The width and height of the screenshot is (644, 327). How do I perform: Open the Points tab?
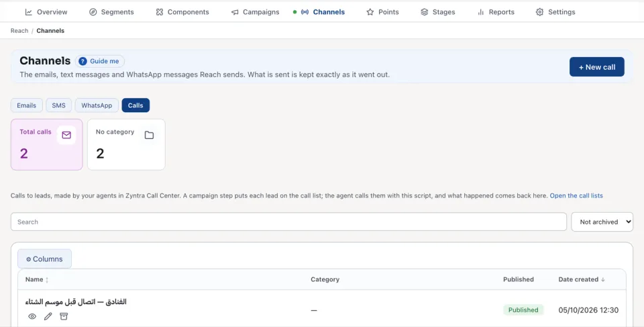(382, 12)
